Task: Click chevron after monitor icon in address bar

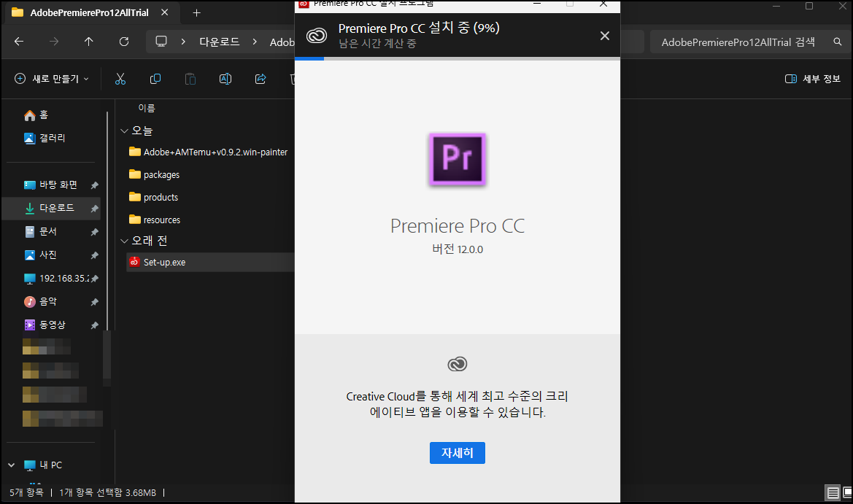Action: coord(183,42)
